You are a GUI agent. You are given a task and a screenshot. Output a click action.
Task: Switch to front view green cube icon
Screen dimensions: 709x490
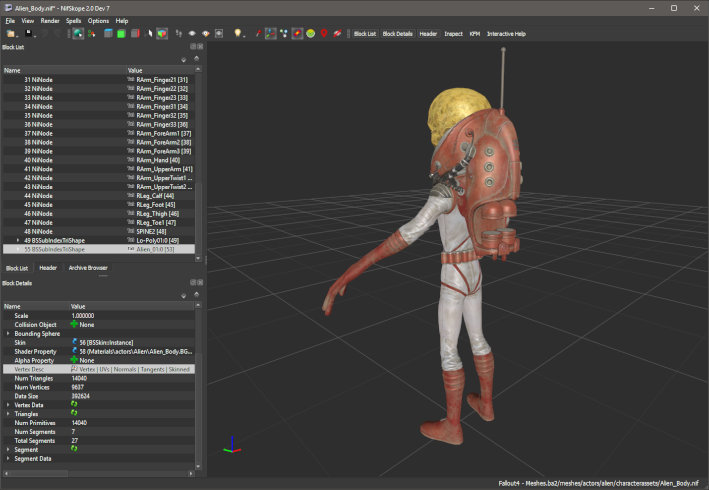121,34
